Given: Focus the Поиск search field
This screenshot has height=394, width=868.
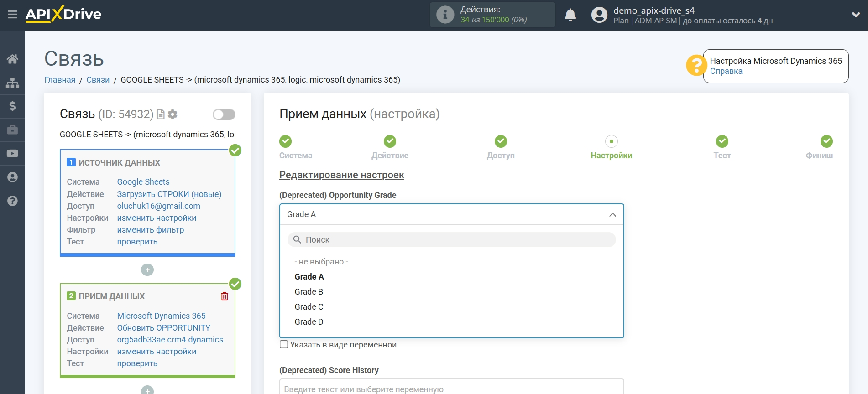Looking at the screenshot, I should point(452,240).
